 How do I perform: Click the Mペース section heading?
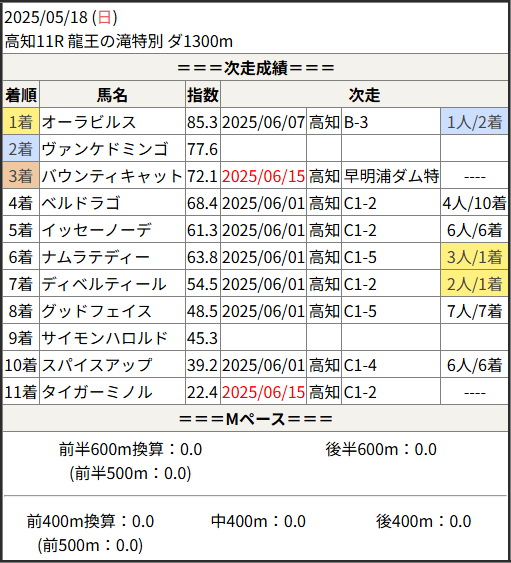pyautogui.click(x=256, y=419)
